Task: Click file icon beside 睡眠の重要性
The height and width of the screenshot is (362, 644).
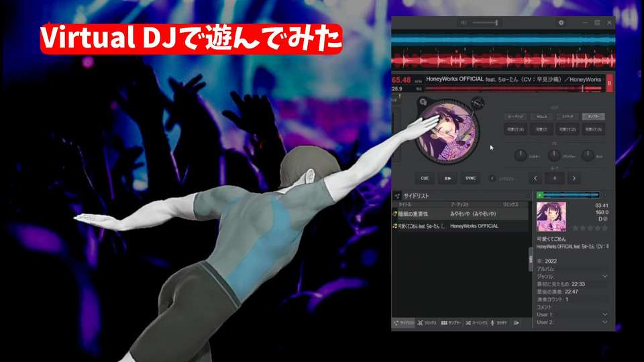Action: (x=395, y=214)
